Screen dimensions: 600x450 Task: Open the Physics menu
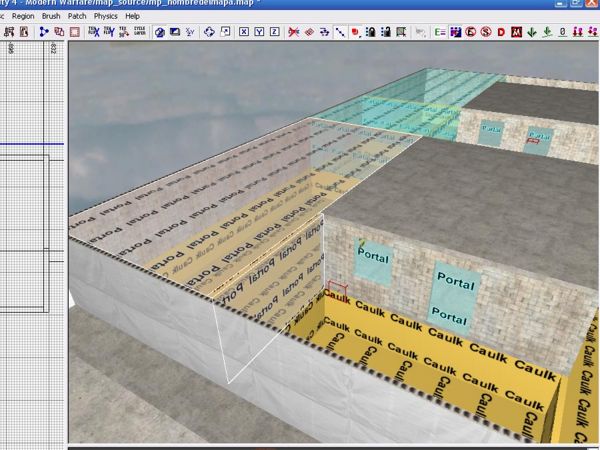106,16
